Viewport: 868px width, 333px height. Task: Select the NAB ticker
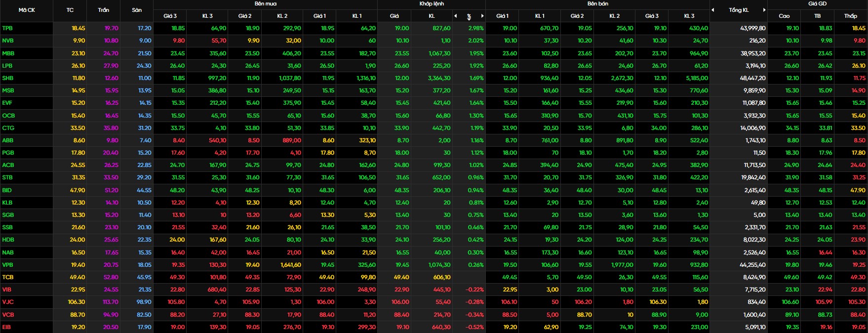click(8, 252)
